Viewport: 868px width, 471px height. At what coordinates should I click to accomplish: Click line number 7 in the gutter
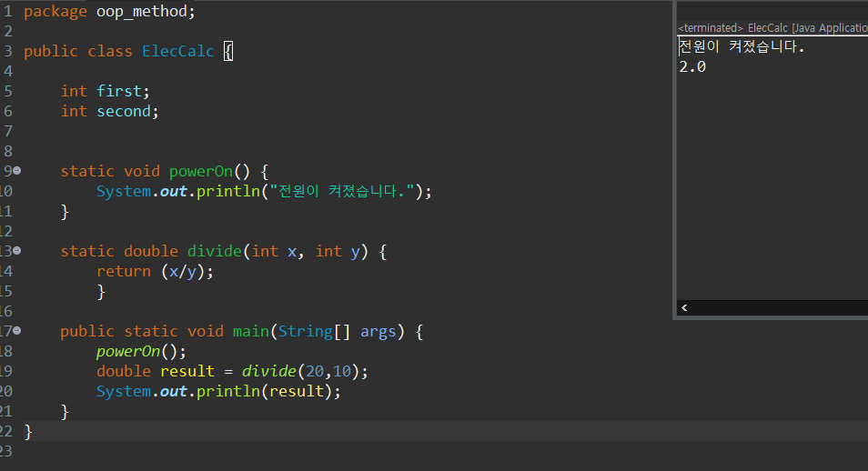point(8,131)
